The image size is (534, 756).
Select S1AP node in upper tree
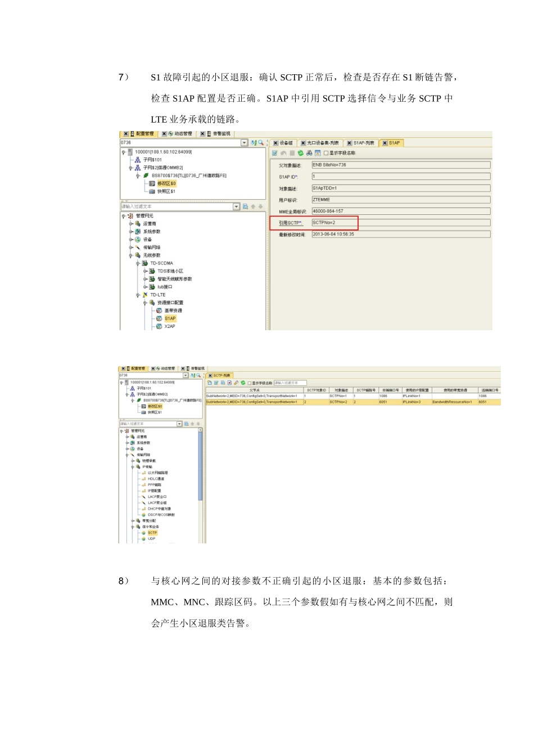click(170, 318)
